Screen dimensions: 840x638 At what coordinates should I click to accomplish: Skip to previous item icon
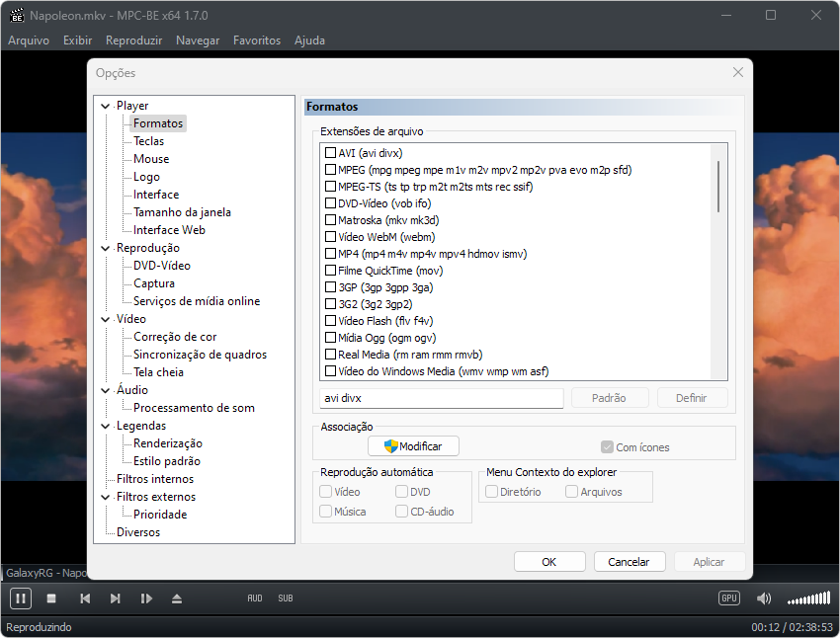pos(85,598)
